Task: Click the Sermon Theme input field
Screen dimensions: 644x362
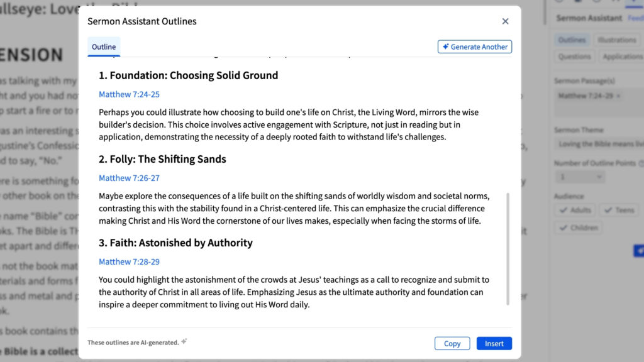Action: click(597, 145)
